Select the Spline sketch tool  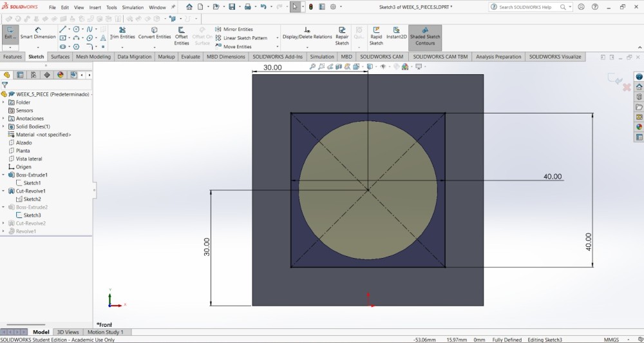tap(89, 29)
